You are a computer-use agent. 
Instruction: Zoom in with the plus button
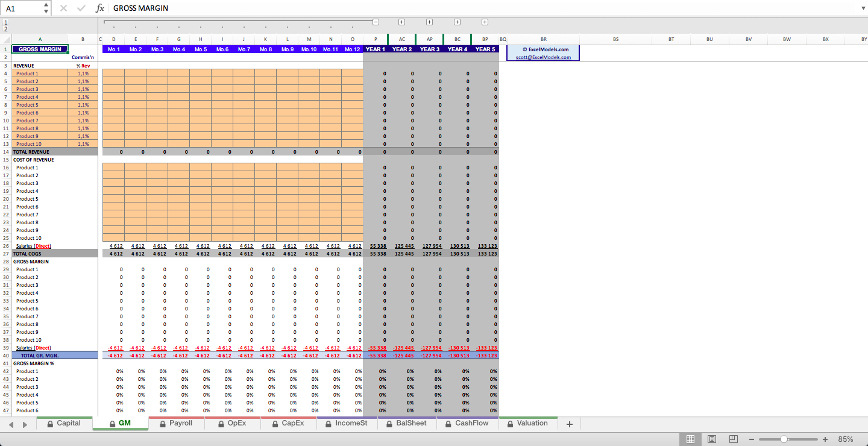[825, 439]
